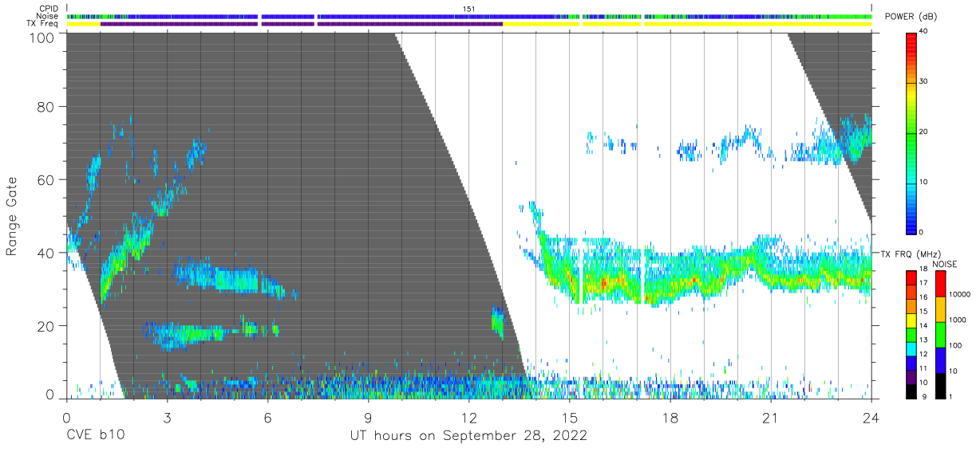980x452 pixels.
Task: Click the 21 hour tick label on x-axis
Action: point(771,418)
